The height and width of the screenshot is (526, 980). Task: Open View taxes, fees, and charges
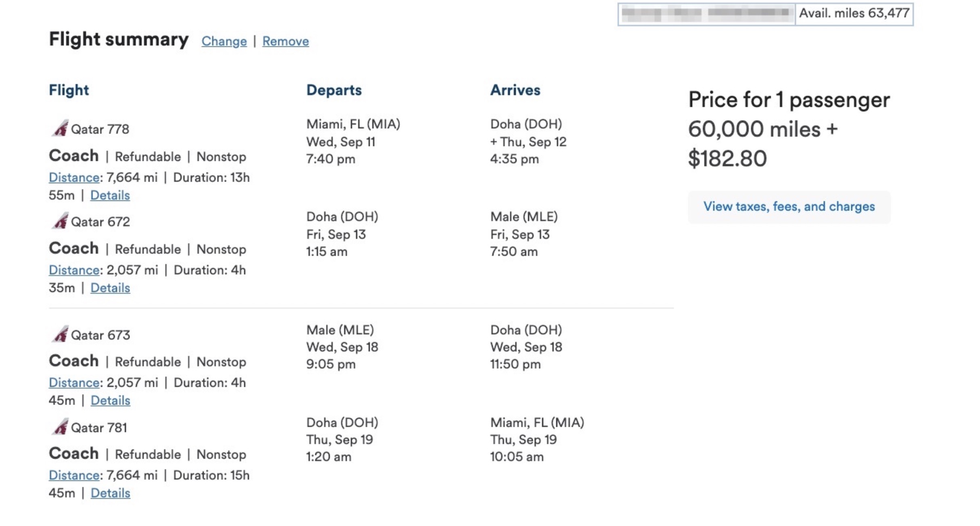789,207
